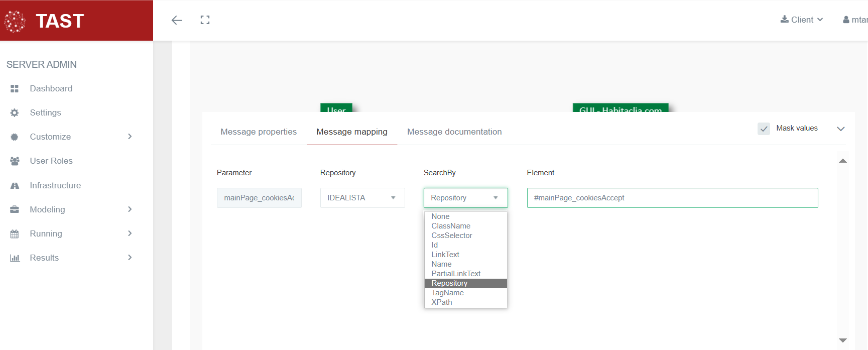Open the IDEALISTA repository dropdown

[x=362, y=198]
